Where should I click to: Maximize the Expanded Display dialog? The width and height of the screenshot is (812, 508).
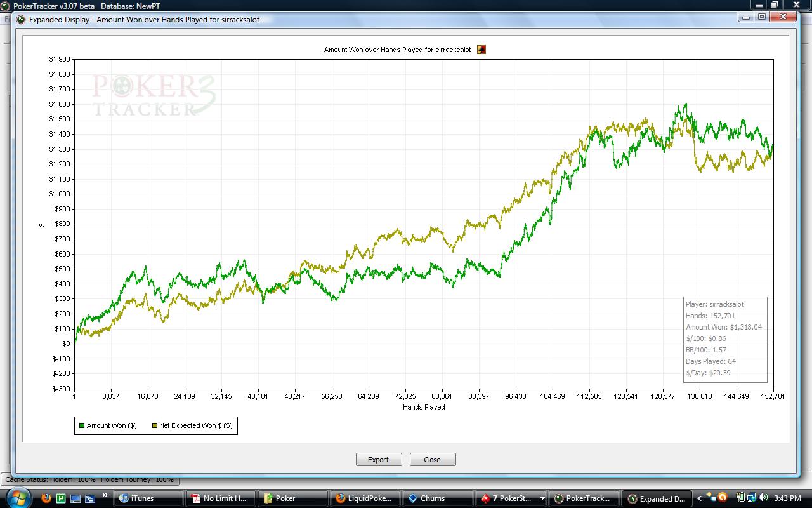[x=762, y=17]
